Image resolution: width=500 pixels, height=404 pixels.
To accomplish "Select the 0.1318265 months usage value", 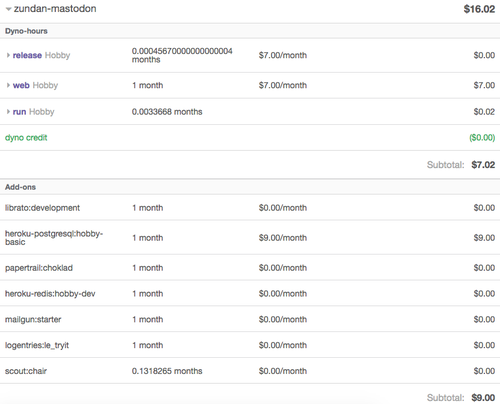I will [x=167, y=371].
